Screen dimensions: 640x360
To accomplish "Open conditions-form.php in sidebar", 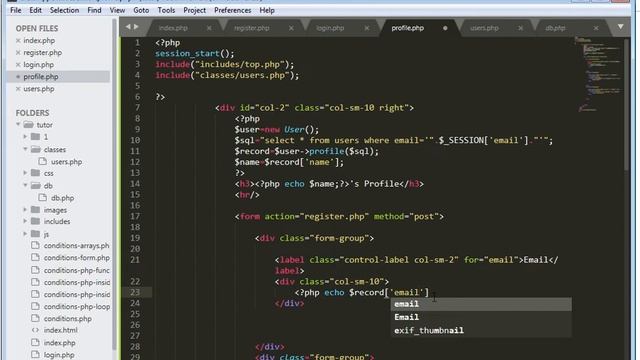I will pyautogui.click(x=77, y=258).
